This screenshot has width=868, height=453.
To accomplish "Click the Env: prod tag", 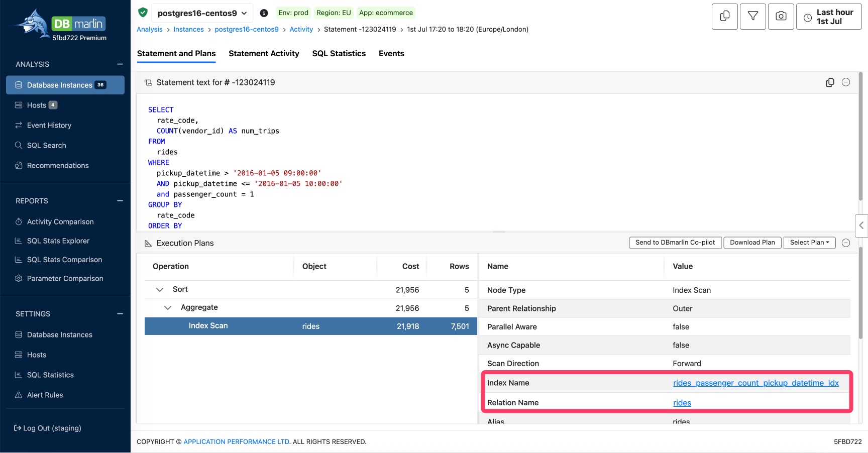I will 293,13.
